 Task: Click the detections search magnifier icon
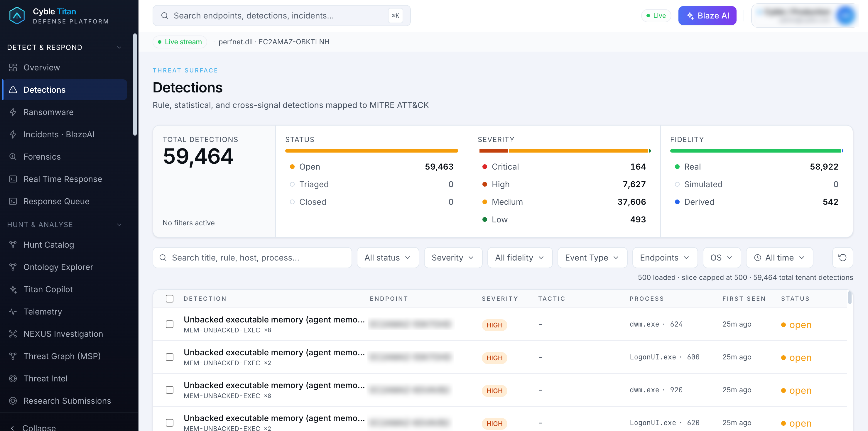point(163,258)
